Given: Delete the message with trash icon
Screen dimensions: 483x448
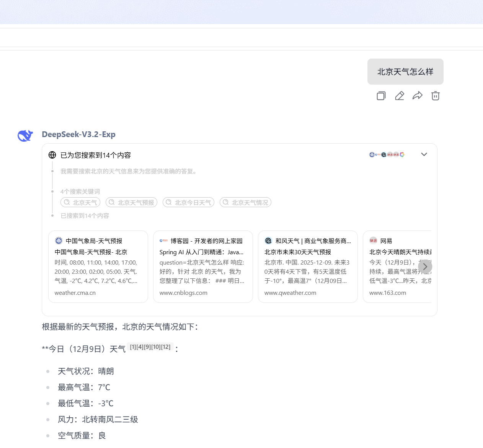Looking at the screenshot, I should (436, 96).
